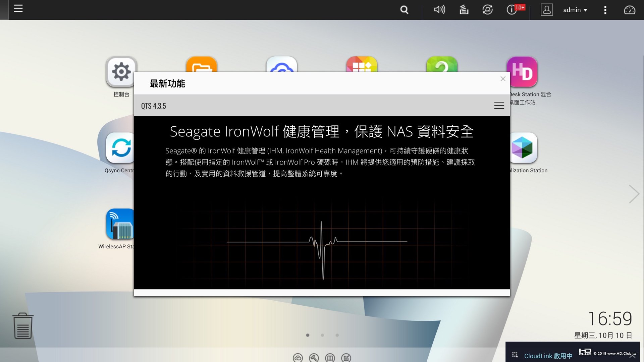Open the App Center colorful grid icon

pyautogui.click(x=362, y=64)
